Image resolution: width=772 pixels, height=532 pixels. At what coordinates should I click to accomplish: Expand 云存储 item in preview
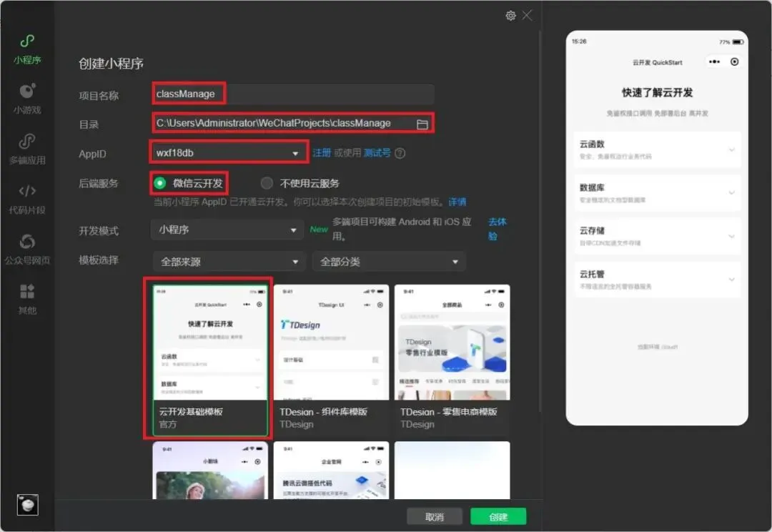pos(658,236)
